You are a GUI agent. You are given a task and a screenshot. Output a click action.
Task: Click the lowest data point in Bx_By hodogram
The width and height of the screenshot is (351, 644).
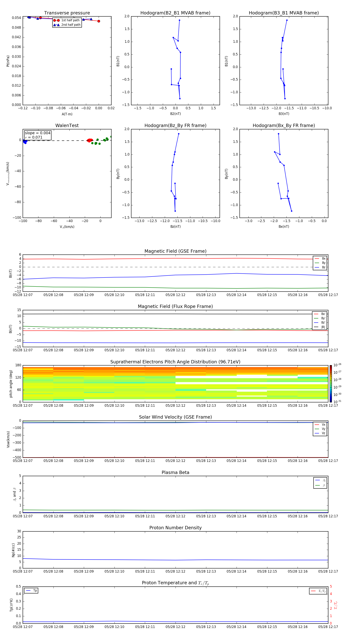[292, 211]
